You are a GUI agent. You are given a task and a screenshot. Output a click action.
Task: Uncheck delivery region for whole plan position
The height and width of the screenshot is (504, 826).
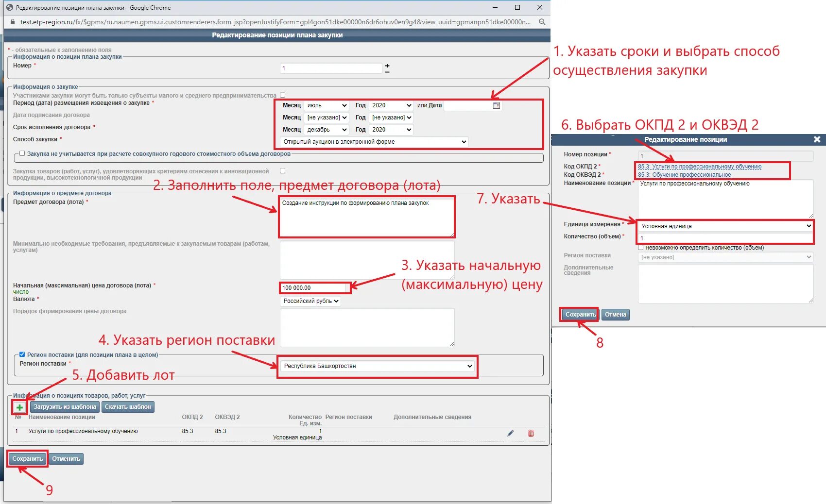coord(22,354)
